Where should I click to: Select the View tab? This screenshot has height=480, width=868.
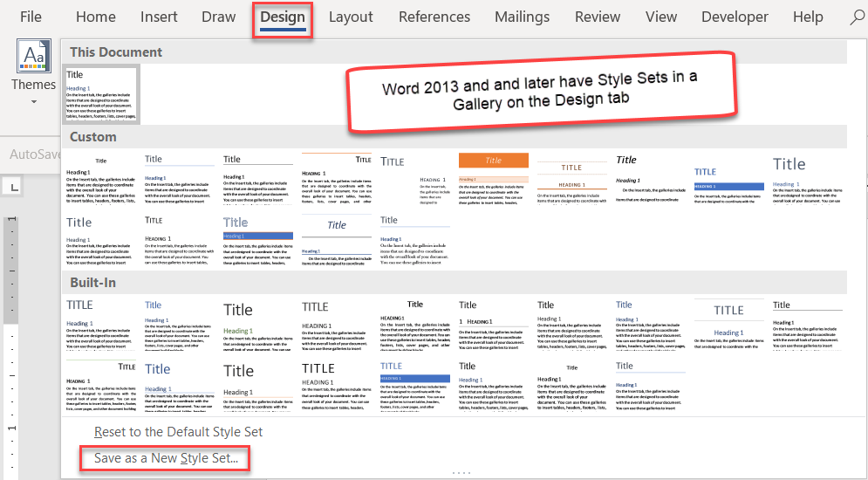(661, 17)
